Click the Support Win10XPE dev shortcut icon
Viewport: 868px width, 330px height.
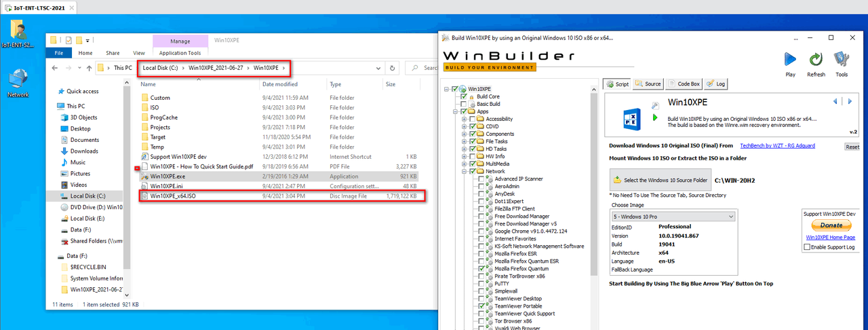[144, 156]
